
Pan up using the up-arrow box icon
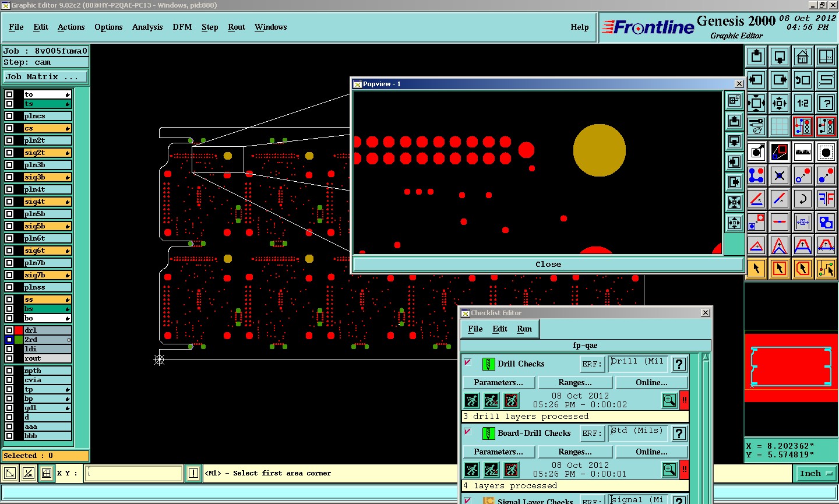[756, 57]
